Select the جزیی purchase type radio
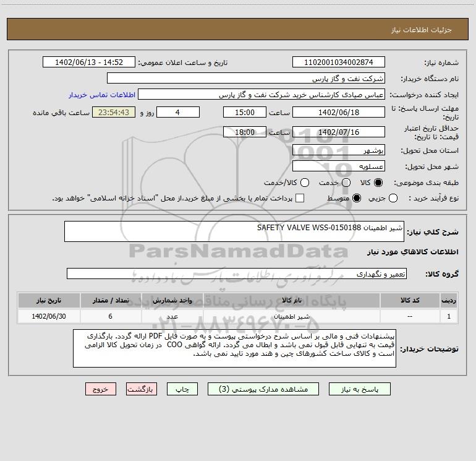Image resolution: width=476 pixels, height=461 pixels. [393, 198]
